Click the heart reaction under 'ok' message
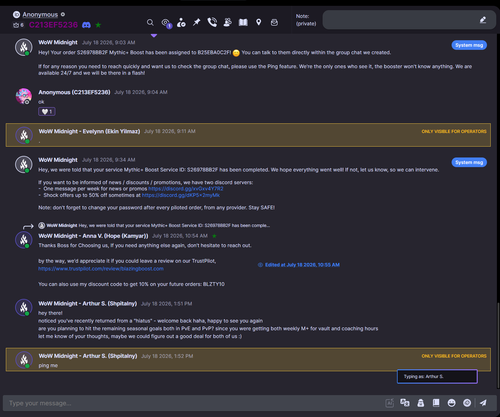This screenshot has width=500, height=417. [x=47, y=112]
